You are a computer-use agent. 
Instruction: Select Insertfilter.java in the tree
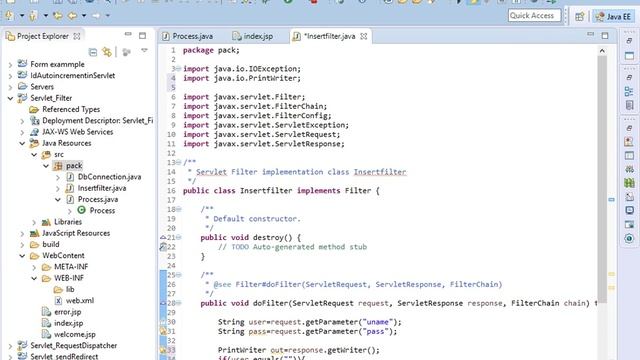(x=102, y=188)
